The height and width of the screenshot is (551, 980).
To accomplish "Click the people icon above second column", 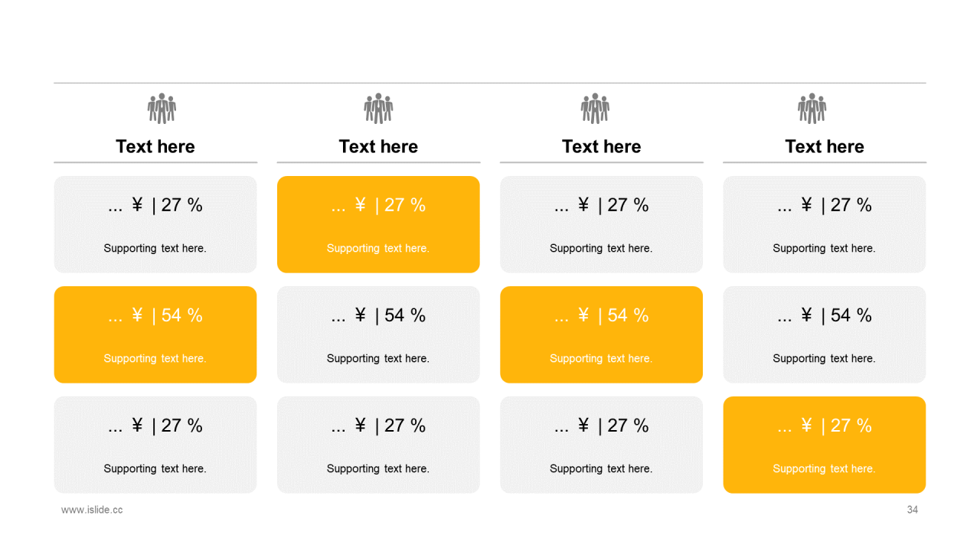I will 378,109.
